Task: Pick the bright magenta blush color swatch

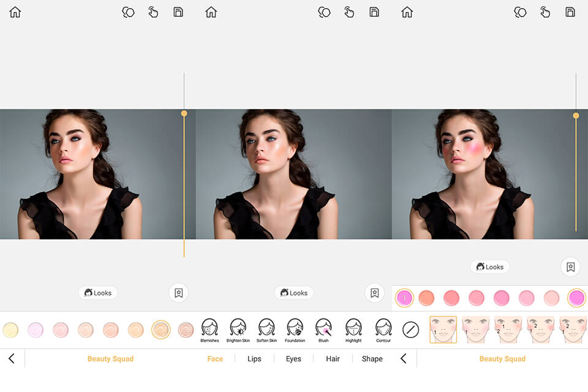Action: [576, 298]
